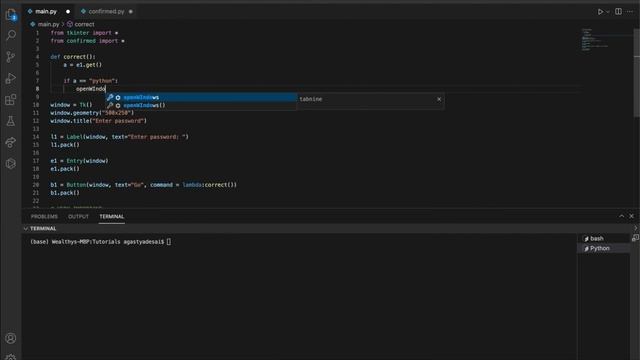Close the bottom panel
This screenshot has height=360, width=640.
coord(631,216)
